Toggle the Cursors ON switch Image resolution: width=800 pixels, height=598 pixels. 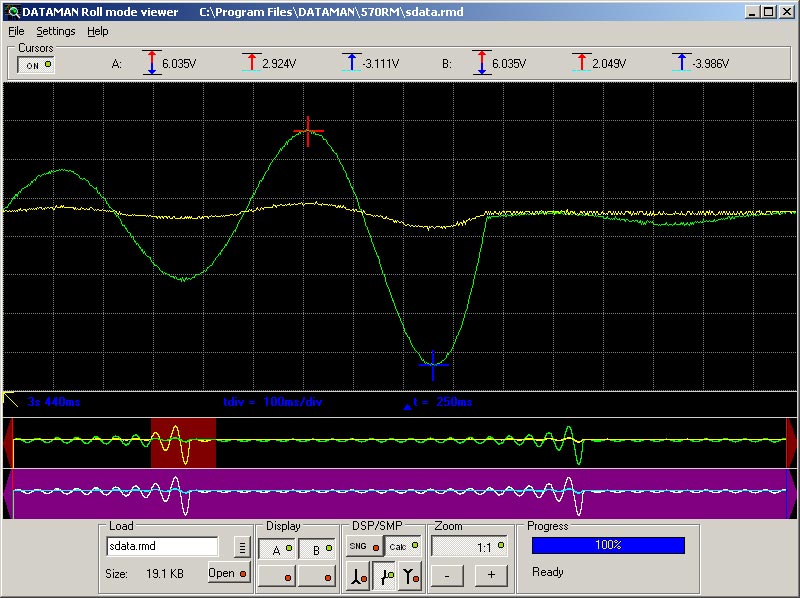(36, 64)
